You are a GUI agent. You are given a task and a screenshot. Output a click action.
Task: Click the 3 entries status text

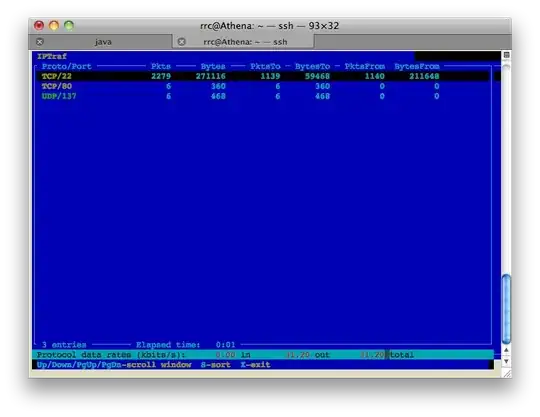click(64, 345)
